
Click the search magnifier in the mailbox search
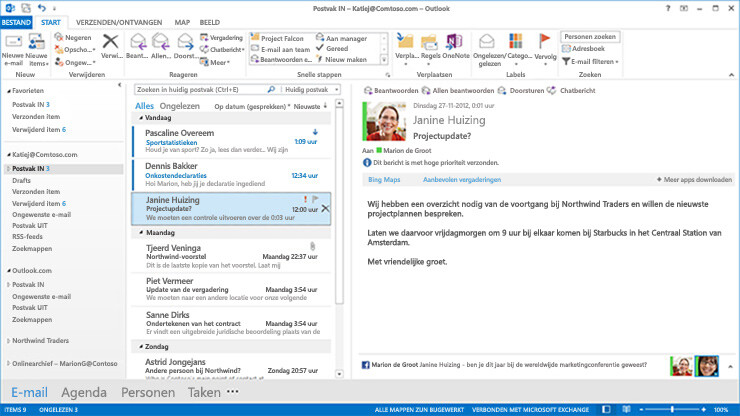[271, 89]
